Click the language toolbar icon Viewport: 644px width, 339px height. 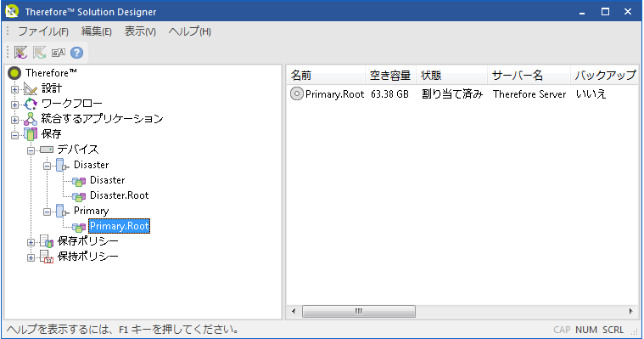[x=59, y=53]
